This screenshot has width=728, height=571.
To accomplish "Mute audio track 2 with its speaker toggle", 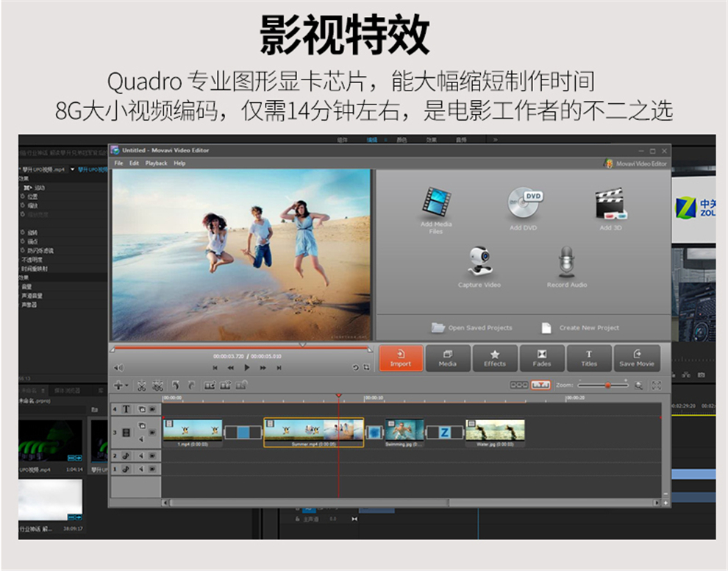I will pos(140,455).
